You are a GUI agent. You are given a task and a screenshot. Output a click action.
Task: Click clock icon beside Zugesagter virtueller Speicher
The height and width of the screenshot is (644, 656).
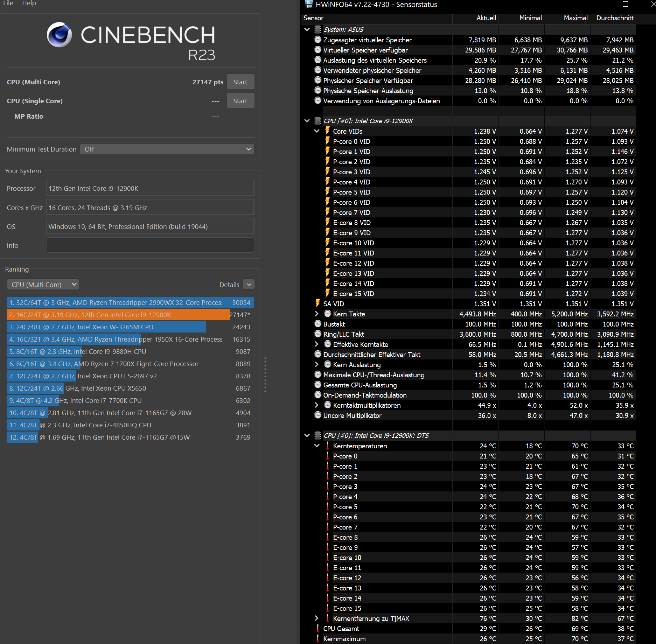(x=318, y=40)
